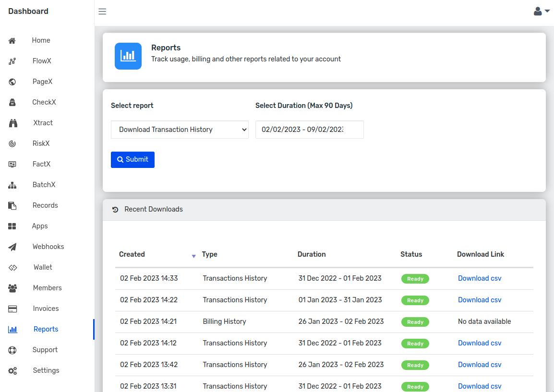Select Reports menu item
554x392 pixels.
click(47, 329)
